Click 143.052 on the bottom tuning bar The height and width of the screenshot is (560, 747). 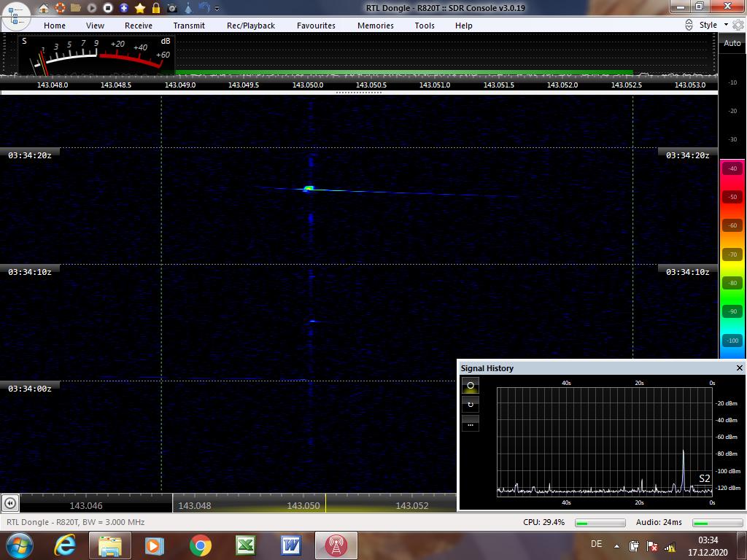[412, 506]
